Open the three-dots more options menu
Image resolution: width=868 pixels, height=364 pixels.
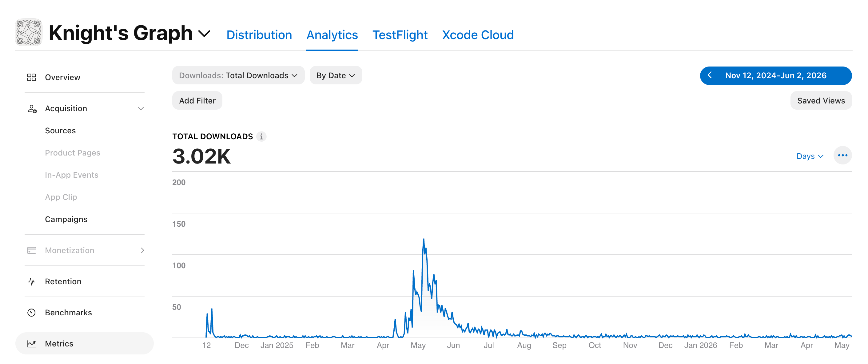(842, 156)
